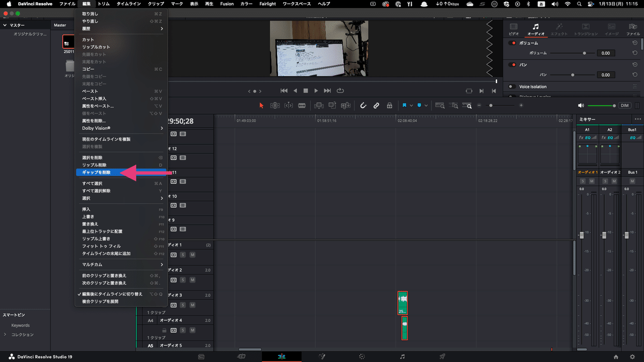Open the Fairlight menu in menu bar

point(267,4)
